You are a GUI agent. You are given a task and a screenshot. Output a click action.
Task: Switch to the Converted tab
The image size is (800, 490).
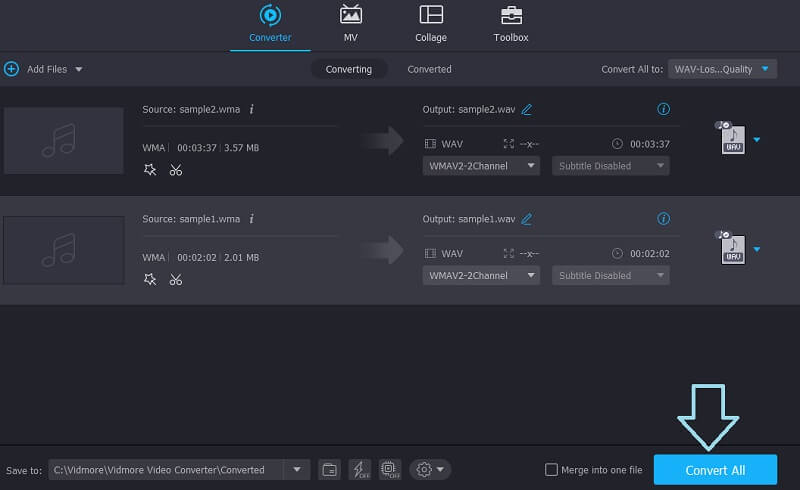[x=429, y=69]
